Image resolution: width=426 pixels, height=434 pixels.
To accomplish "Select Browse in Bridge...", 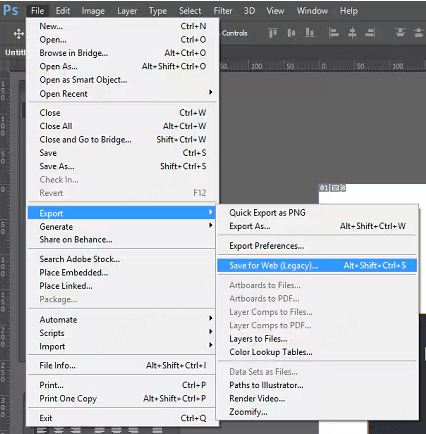I will click(x=122, y=53).
